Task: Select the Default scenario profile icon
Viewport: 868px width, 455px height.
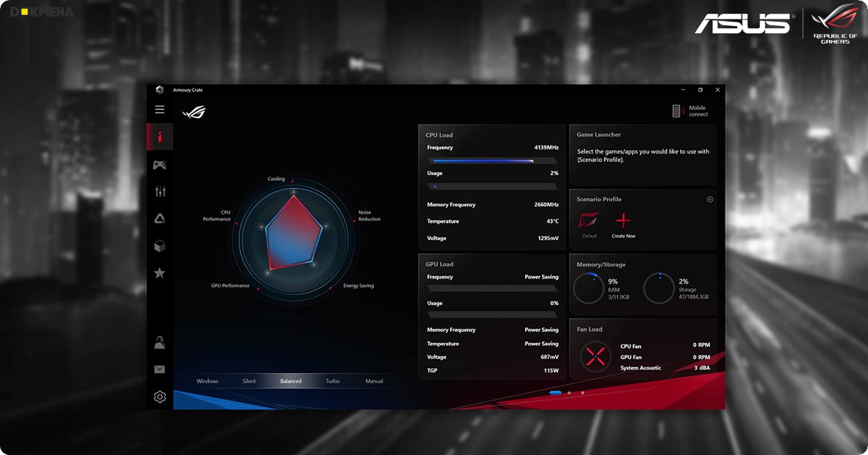Action: (x=590, y=221)
